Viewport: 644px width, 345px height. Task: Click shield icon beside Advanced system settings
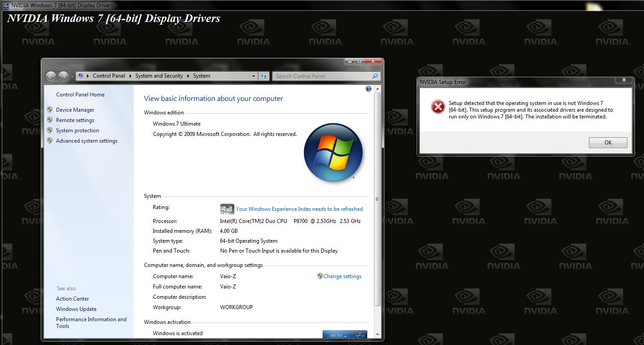coord(50,140)
